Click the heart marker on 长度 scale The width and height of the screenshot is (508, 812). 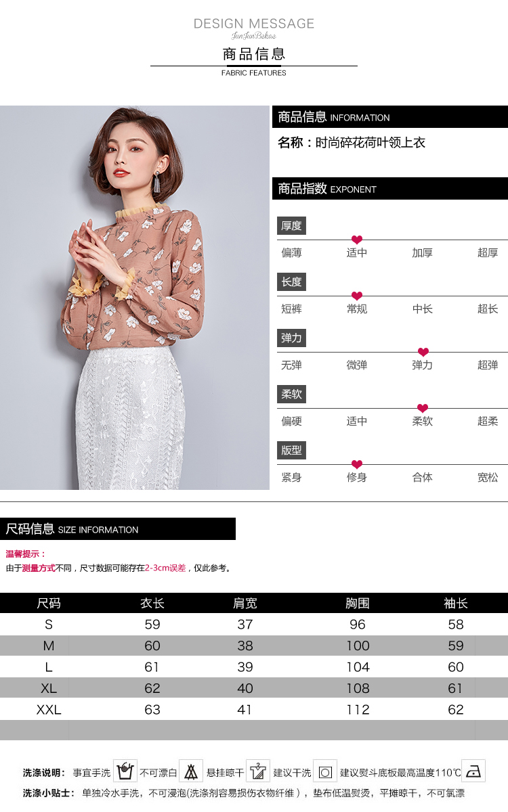click(x=357, y=296)
